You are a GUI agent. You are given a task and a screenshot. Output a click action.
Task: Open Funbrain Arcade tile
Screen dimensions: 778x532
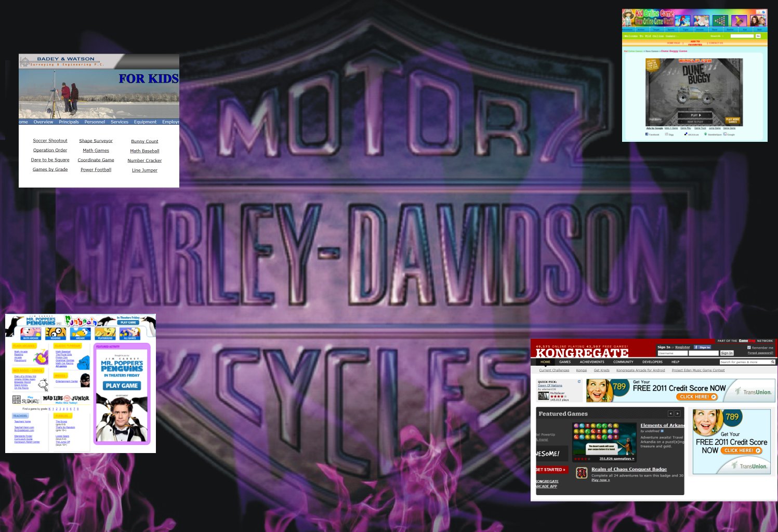(x=80, y=333)
